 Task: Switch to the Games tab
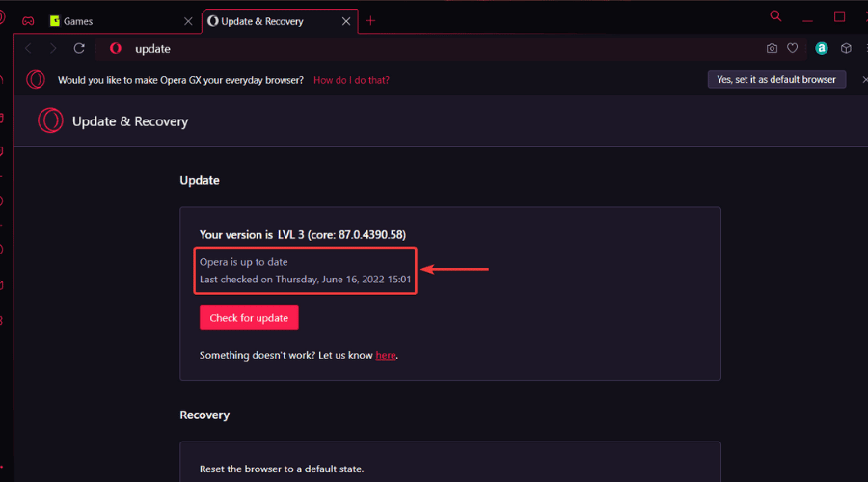(121, 21)
